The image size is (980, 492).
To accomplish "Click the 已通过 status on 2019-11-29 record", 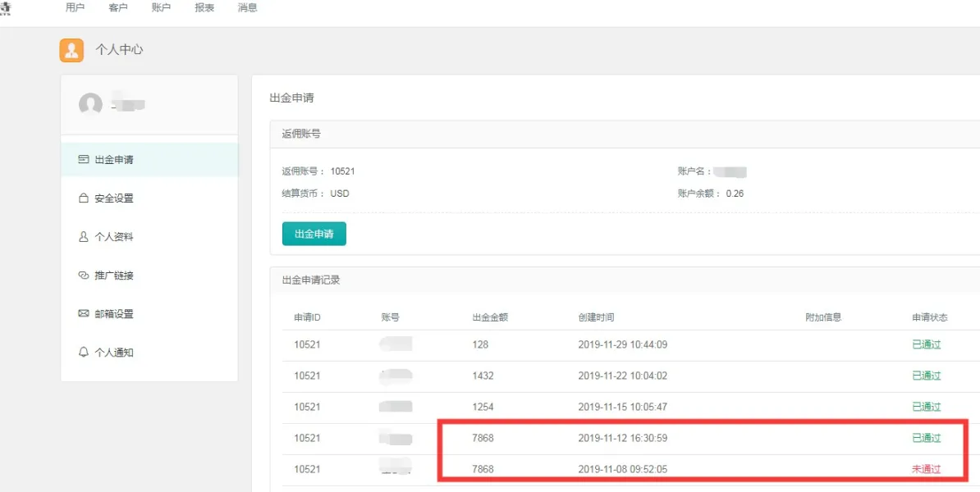I will click(926, 344).
